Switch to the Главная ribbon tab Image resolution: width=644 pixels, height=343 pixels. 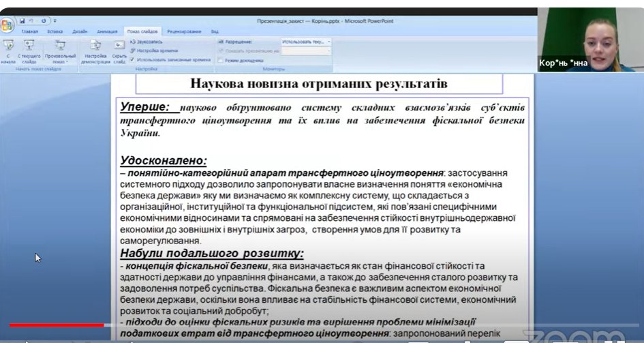(29, 31)
